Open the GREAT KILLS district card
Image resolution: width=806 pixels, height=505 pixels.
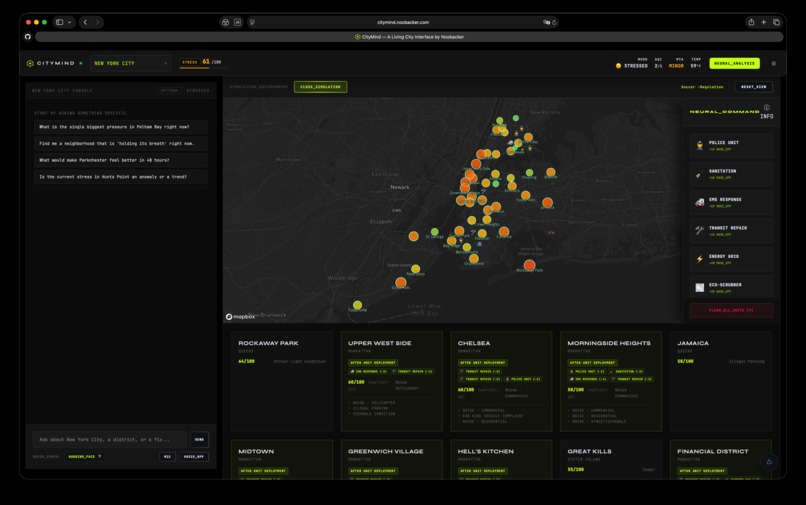pyautogui.click(x=611, y=460)
